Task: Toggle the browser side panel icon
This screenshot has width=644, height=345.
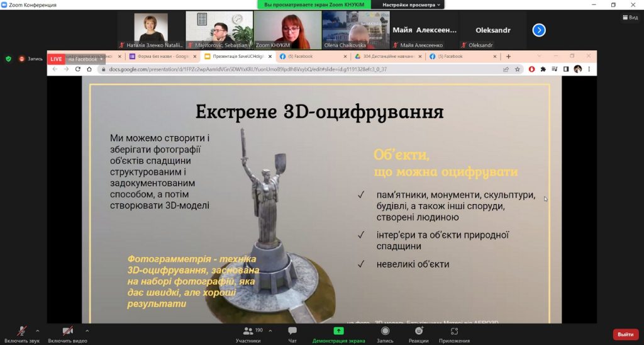Action: (566, 69)
